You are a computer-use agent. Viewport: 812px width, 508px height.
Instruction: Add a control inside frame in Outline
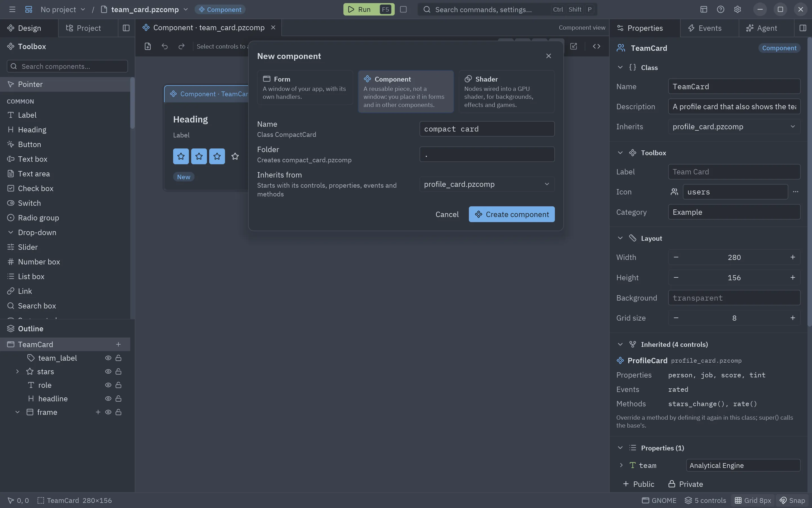pyautogui.click(x=98, y=412)
